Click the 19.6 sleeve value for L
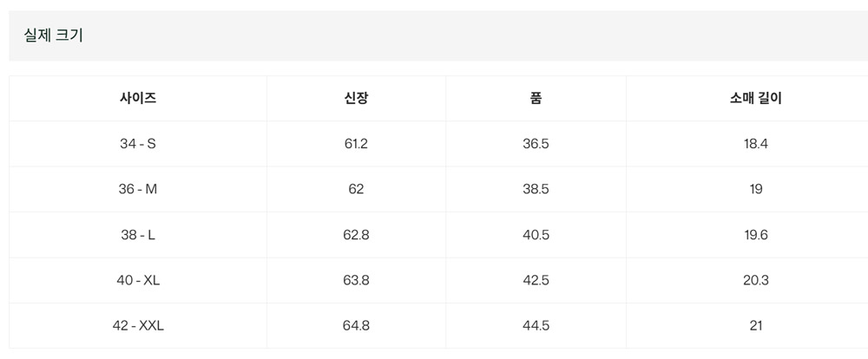This screenshot has height=359, width=868. tap(756, 234)
